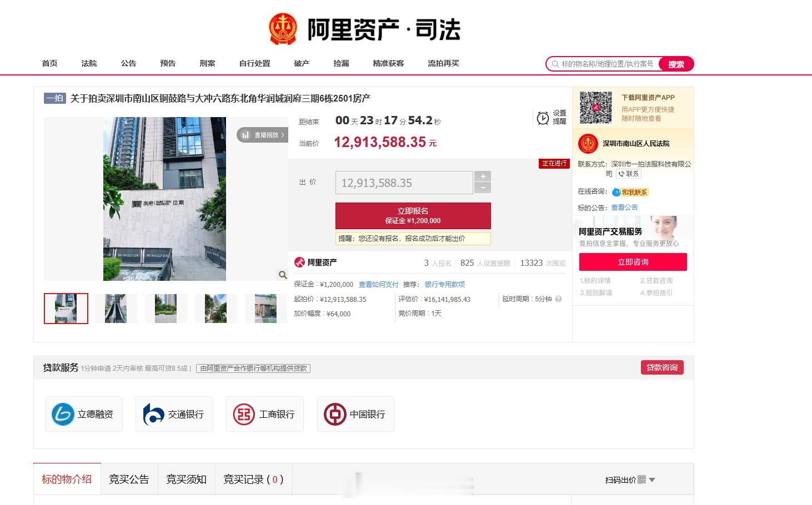Decrease bid with the minus stepper
This screenshot has width=812, height=505.
[483, 188]
